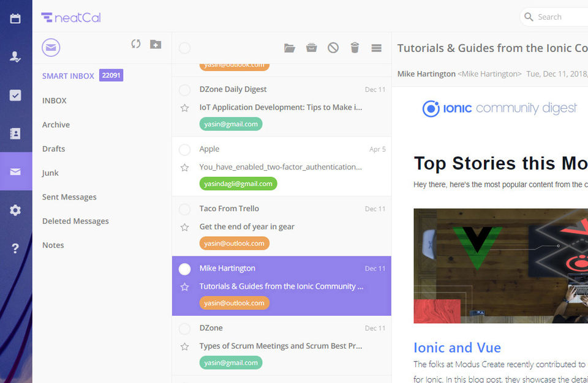Open the tasks checkmark sidebar icon

(x=15, y=95)
